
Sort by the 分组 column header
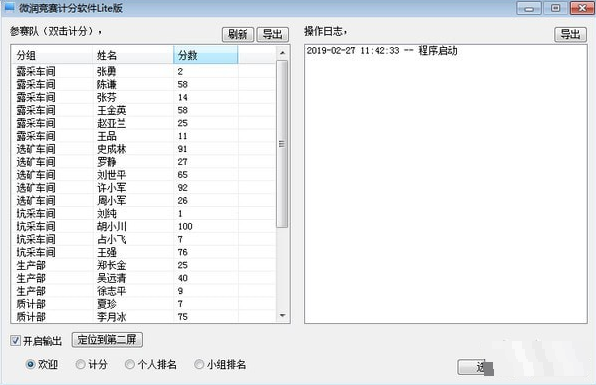tap(52, 55)
